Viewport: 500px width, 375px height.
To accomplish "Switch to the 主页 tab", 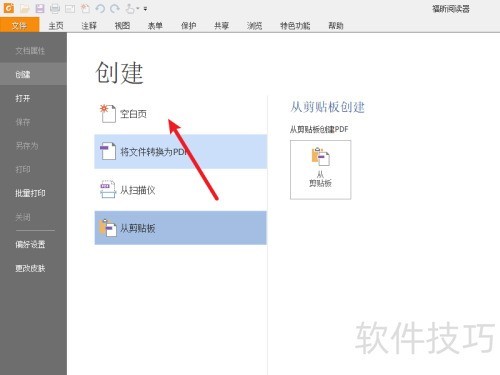I will pyautogui.click(x=56, y=26).
